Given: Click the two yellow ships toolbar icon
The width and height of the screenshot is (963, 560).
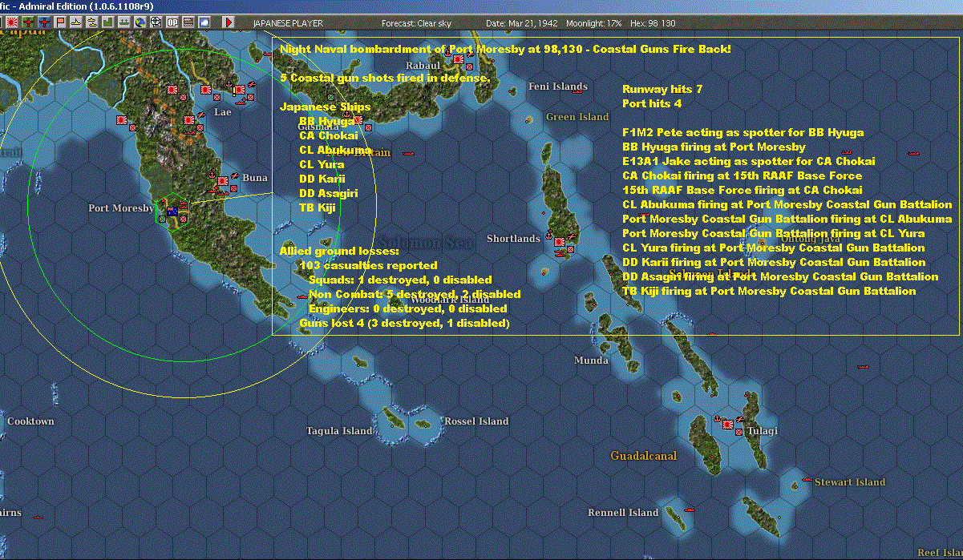Looking at the screenshot, I should tap(91, 22).
